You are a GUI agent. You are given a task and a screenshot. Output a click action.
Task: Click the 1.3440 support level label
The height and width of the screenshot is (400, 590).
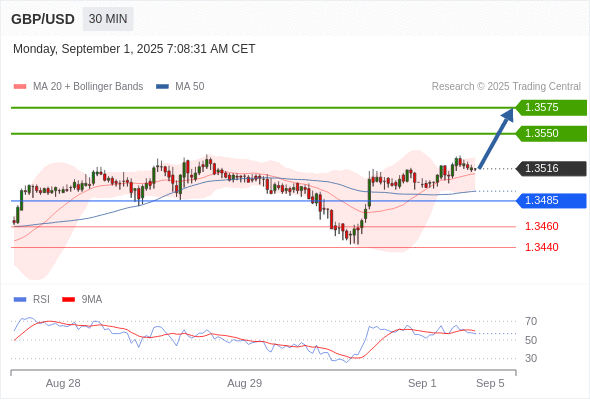pyautogui.click(x=541, y=247)
